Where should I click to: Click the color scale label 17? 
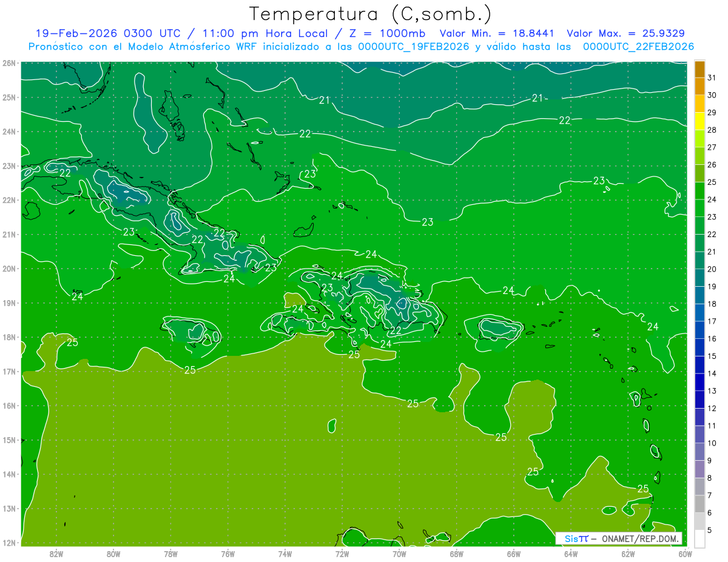712,321
